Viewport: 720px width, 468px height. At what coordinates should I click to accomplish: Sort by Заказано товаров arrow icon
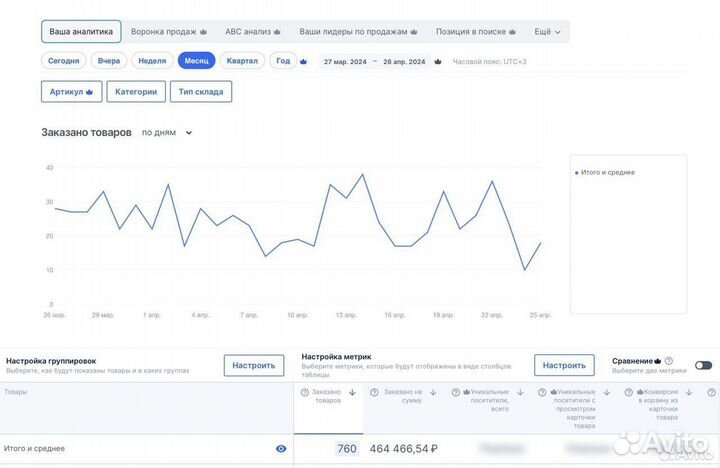[x=352, y=392]
